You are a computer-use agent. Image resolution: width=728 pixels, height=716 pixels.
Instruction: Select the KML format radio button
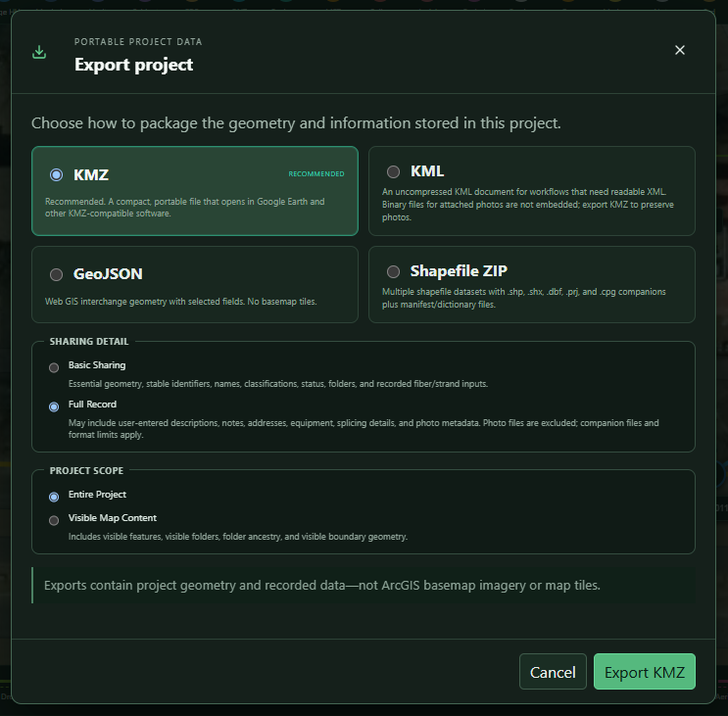coord(393,171)
